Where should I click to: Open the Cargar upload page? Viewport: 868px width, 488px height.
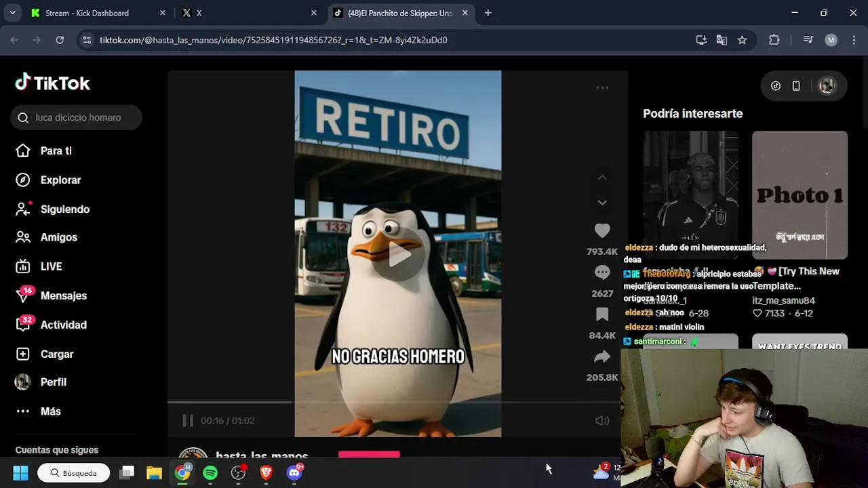44,354
